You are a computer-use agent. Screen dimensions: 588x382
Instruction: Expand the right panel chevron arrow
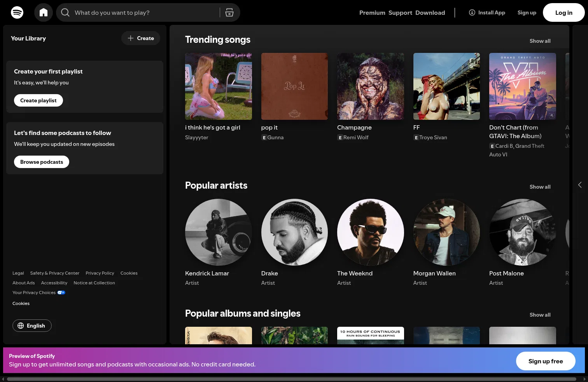[x=580, y=185]
